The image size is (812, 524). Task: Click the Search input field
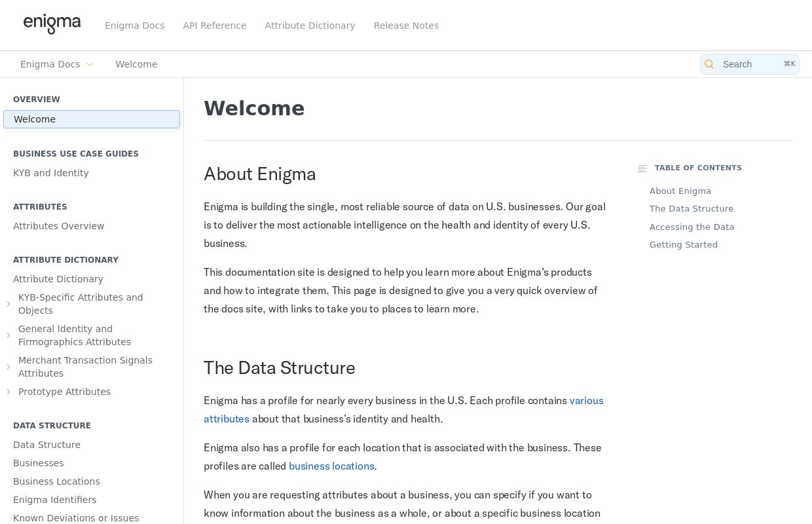click(750, 64)
